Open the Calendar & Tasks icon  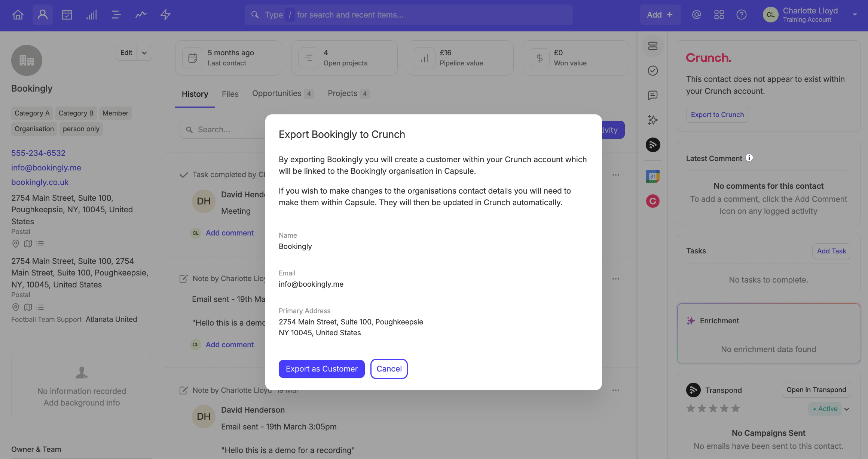click(67, 15)
